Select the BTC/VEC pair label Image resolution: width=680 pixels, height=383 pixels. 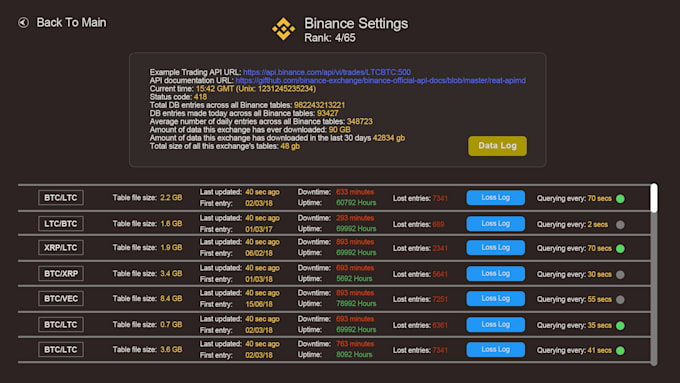click(x=61, y=299)
